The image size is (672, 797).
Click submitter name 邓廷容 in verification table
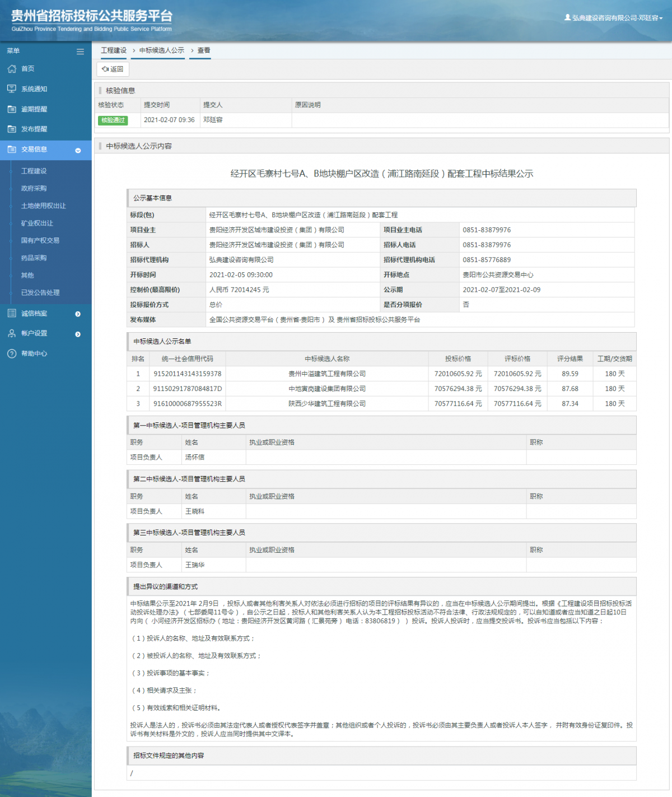[213, 120]
